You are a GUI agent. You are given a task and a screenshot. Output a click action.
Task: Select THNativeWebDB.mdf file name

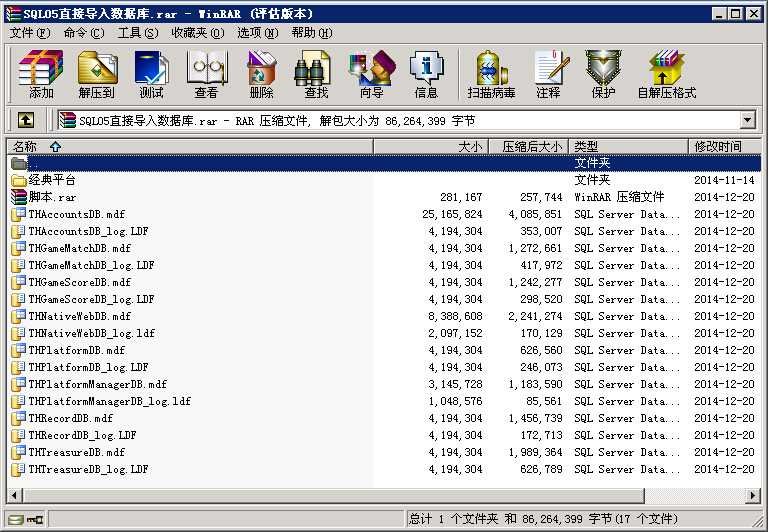coord(79,316)
